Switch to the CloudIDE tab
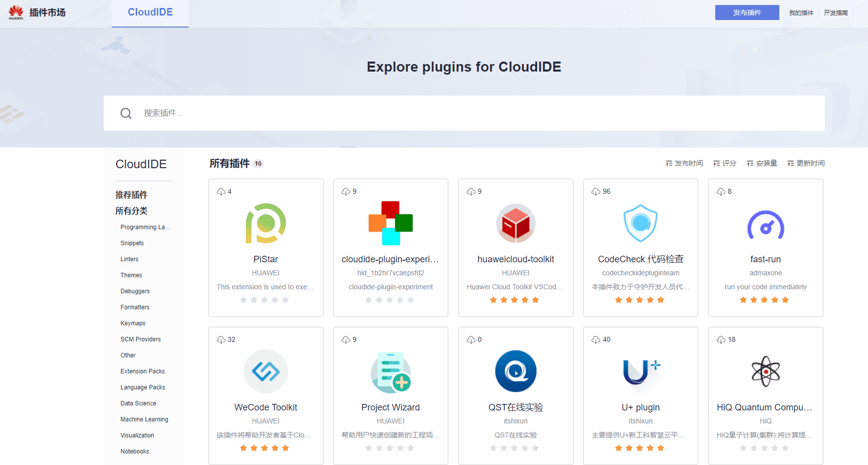 [x=150, y=13]
